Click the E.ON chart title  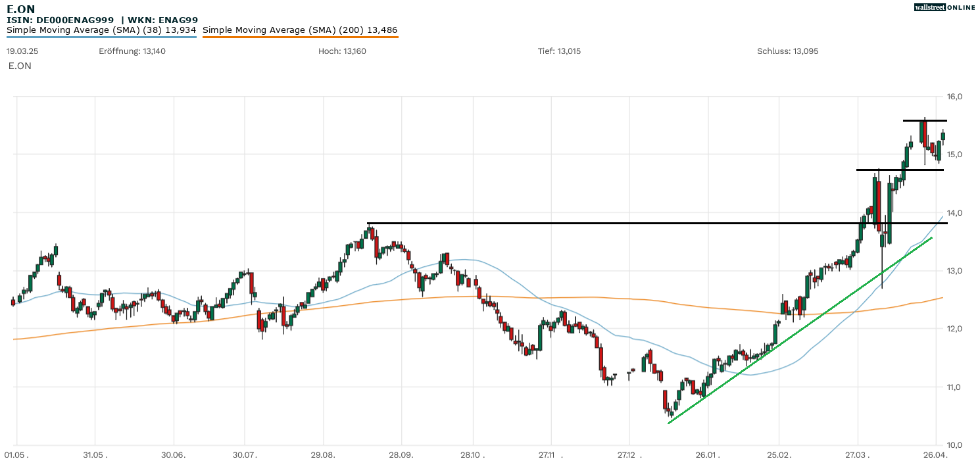pyautogui.click(x=21, y=9)
